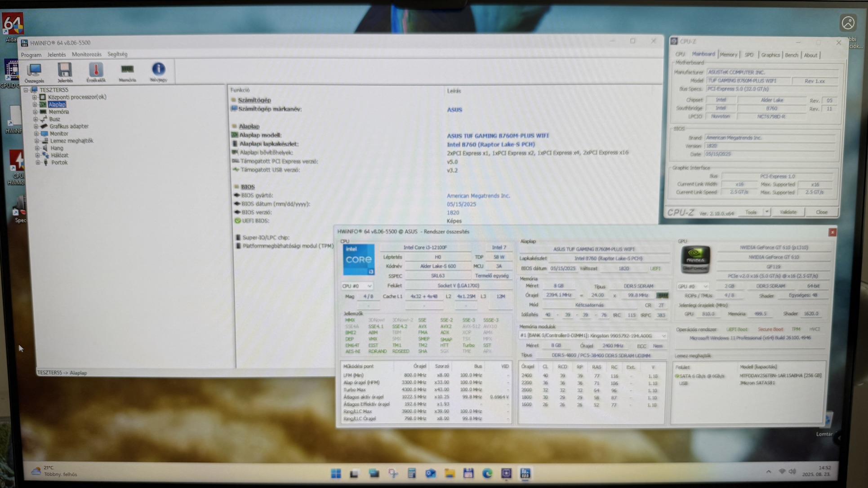Click the Microsoft Edge taskbar icon
This screenshot has height=488, width=868.
pos(487,473)
